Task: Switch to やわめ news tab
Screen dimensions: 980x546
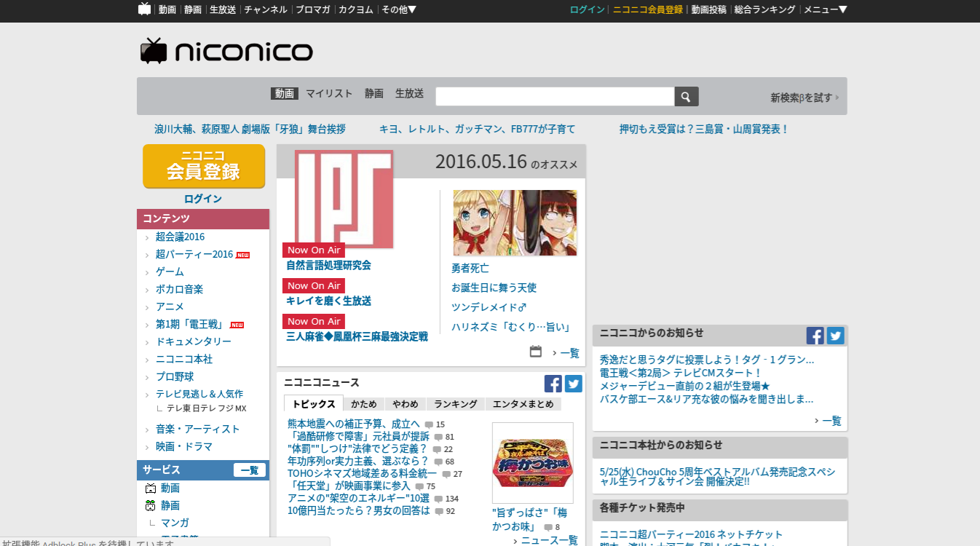Action: pyautogui.click(x=406, y=404)
